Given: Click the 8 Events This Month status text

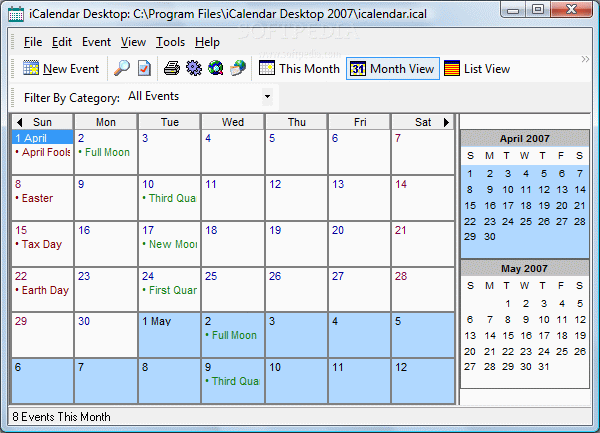Looking at the screenshot, I should [x=61, y=417].
